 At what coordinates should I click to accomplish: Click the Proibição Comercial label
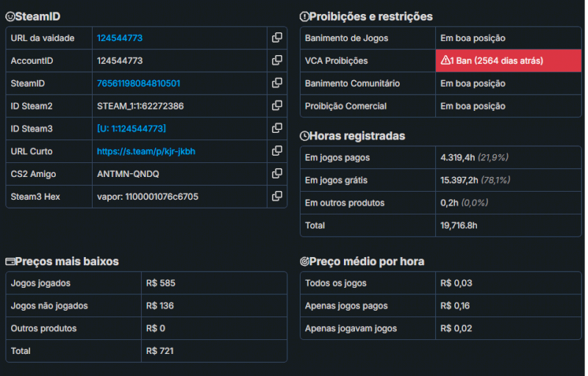345,106
